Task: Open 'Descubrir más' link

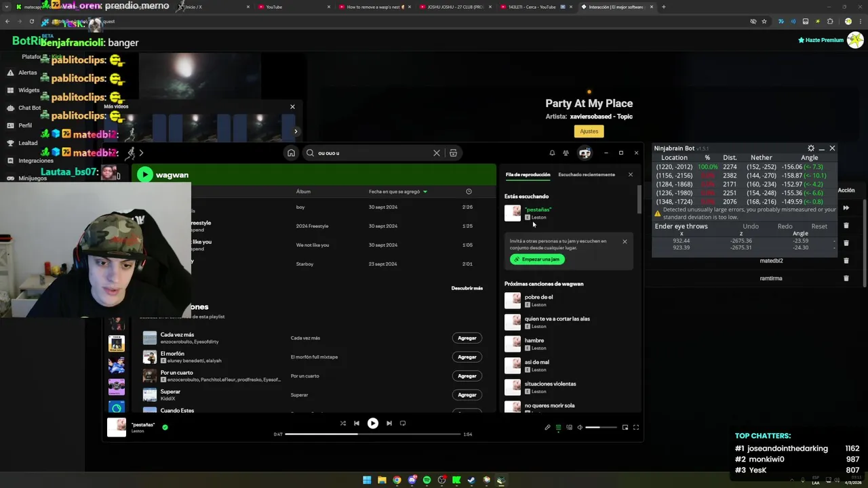Action: [467, 288]
